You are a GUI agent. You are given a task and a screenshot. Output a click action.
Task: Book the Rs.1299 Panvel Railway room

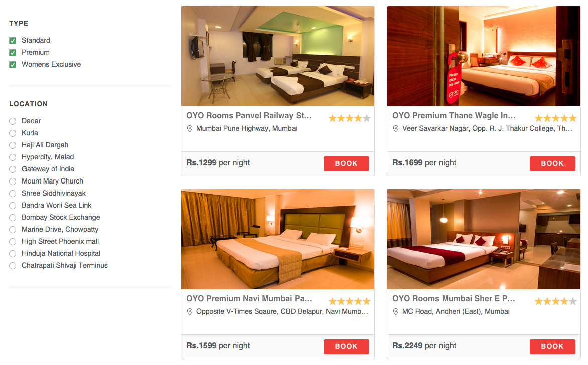tap(346, 164)
